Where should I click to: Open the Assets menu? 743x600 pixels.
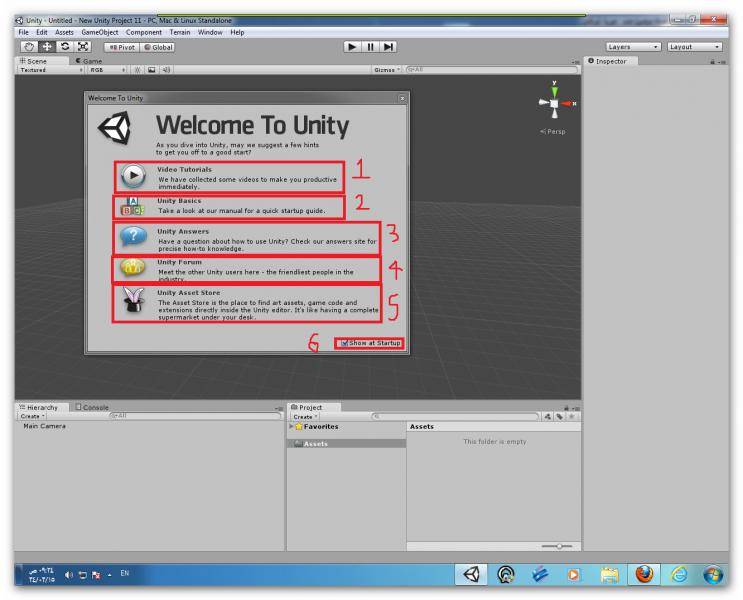pyautogui.click(x=64, y=32)
